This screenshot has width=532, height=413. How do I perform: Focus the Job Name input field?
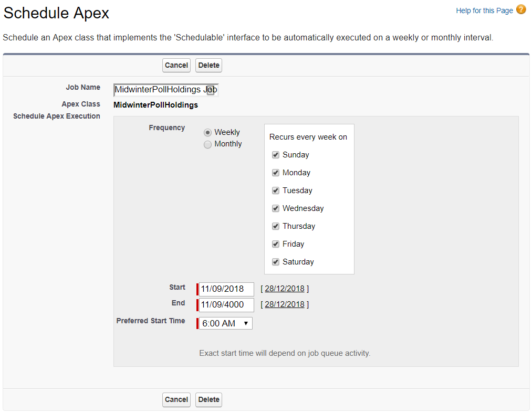[166, 90]
